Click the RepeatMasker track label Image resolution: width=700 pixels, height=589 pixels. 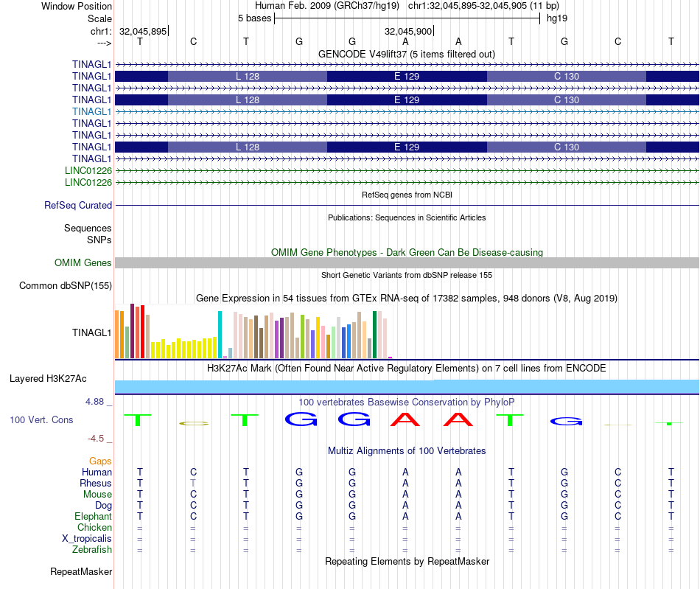click(x=81, y=572)
